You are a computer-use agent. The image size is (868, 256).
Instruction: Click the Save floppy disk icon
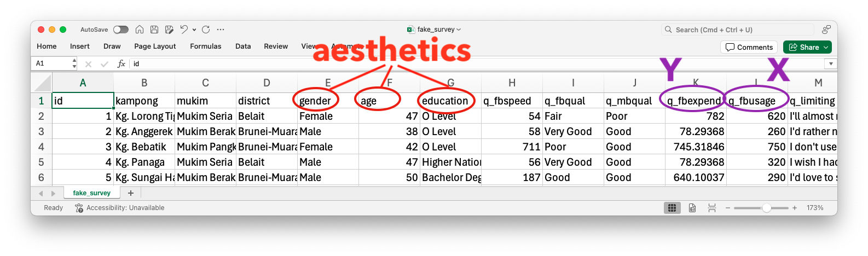pos(154,30)
